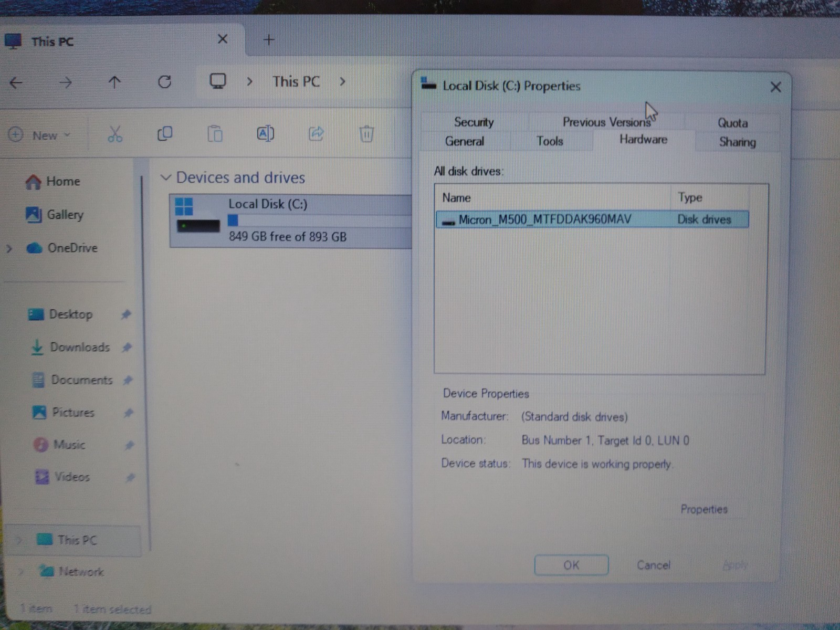Switch to the Hardware tab
This screenshot has height=630, width=840.
point(644,140)
